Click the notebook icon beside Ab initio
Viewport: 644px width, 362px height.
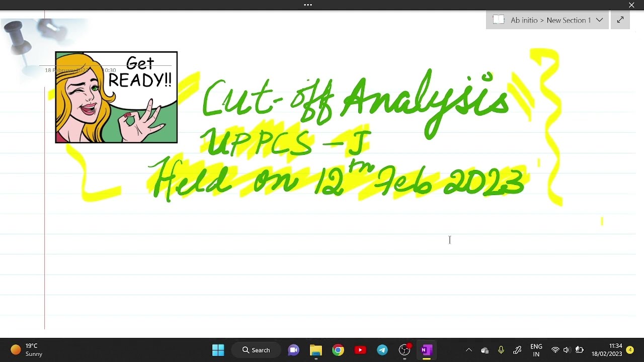tap(498, 20)
